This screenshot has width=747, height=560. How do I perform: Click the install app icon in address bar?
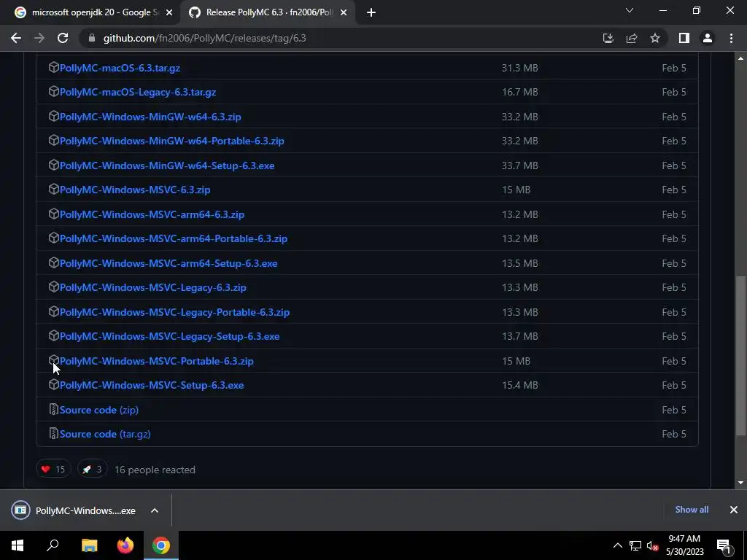click(608, 38)
